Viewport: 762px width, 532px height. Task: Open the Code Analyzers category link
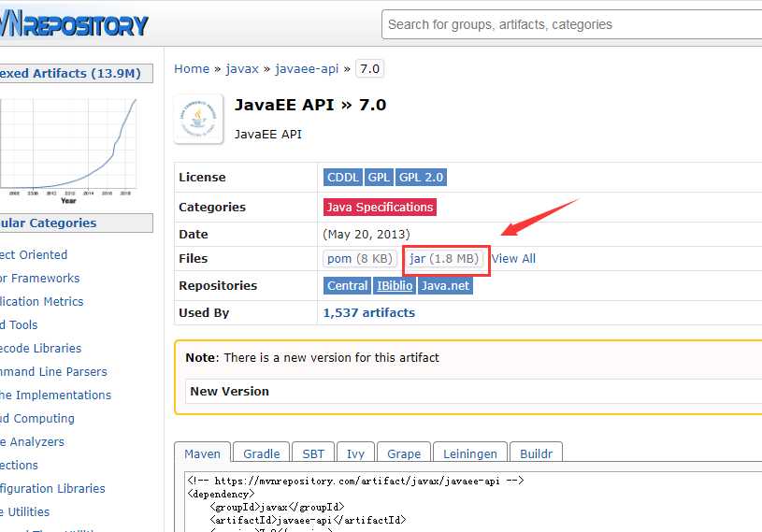32,441
